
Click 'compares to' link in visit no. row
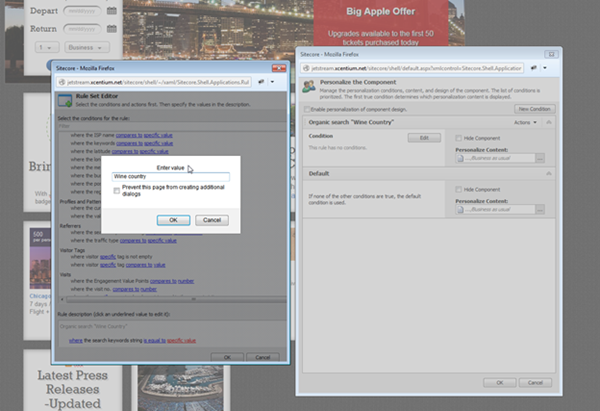(126, 289)
